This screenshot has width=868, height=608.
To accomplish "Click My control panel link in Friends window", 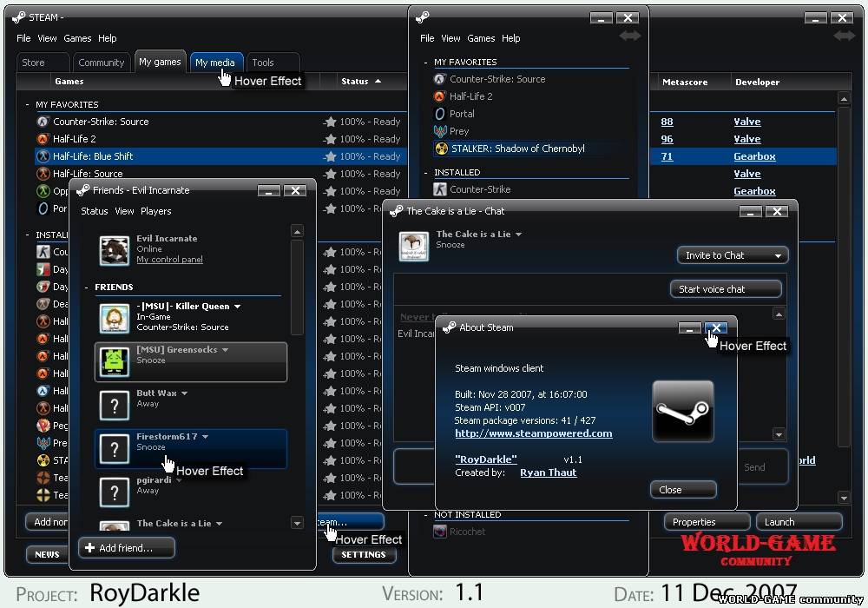I will [x=169, y=259].
